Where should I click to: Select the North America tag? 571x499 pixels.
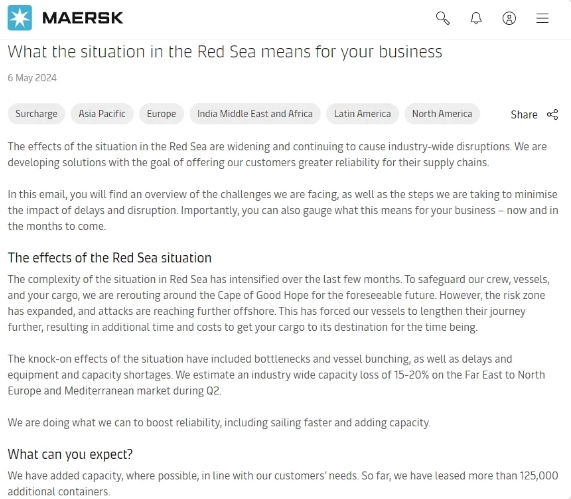pos(442,114)
